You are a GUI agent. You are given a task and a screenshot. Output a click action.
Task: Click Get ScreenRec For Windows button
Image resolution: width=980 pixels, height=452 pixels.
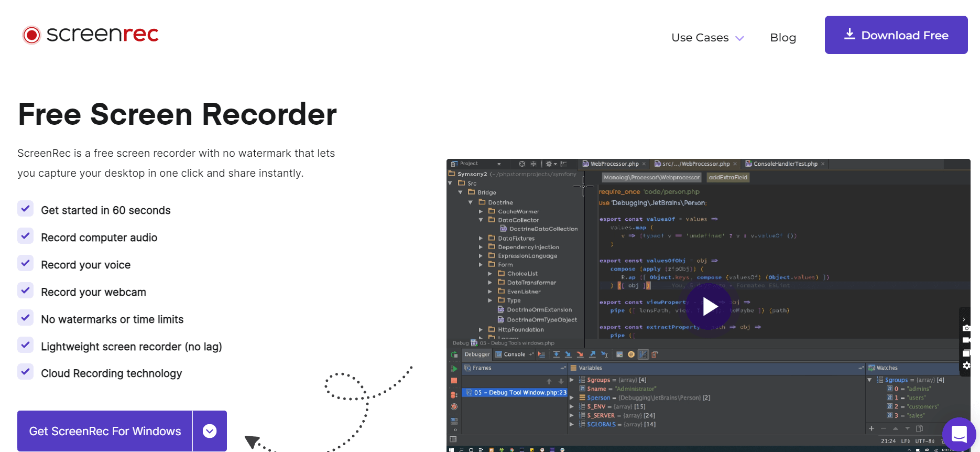click(x=105, y=431)
